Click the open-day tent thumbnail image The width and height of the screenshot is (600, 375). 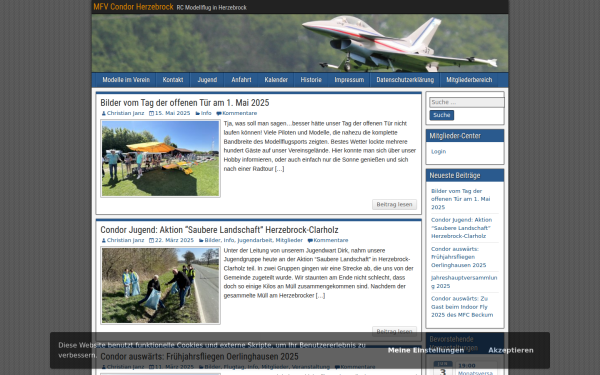coord(160,158)
